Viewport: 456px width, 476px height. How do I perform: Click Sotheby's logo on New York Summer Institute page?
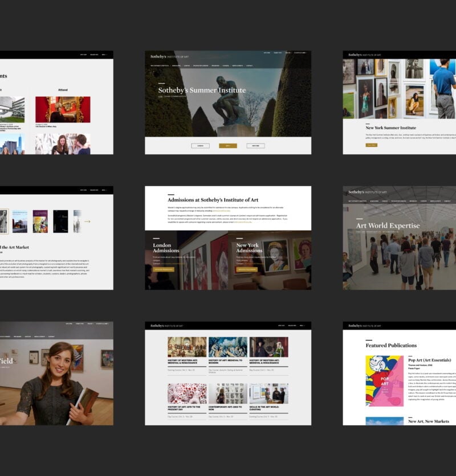(364, 55)
